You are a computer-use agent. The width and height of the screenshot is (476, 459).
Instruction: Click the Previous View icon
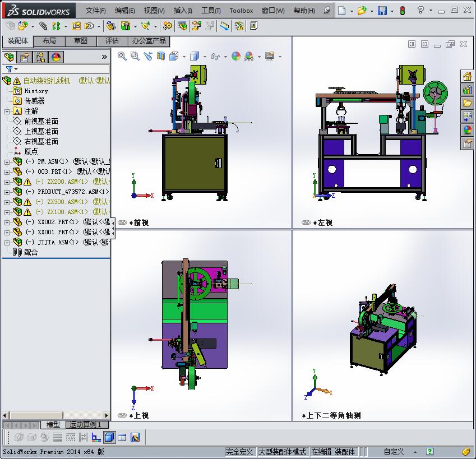148,56
